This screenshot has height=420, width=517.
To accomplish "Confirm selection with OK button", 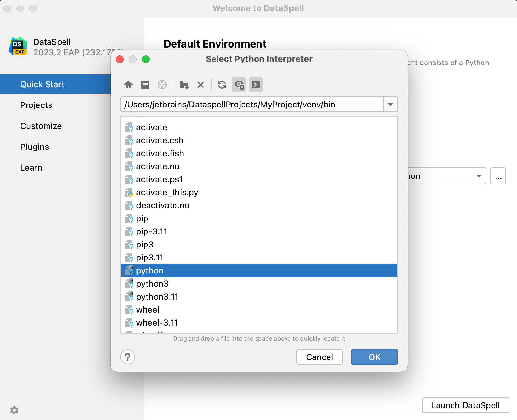I will pyautogui.click(x=374, y=357).
